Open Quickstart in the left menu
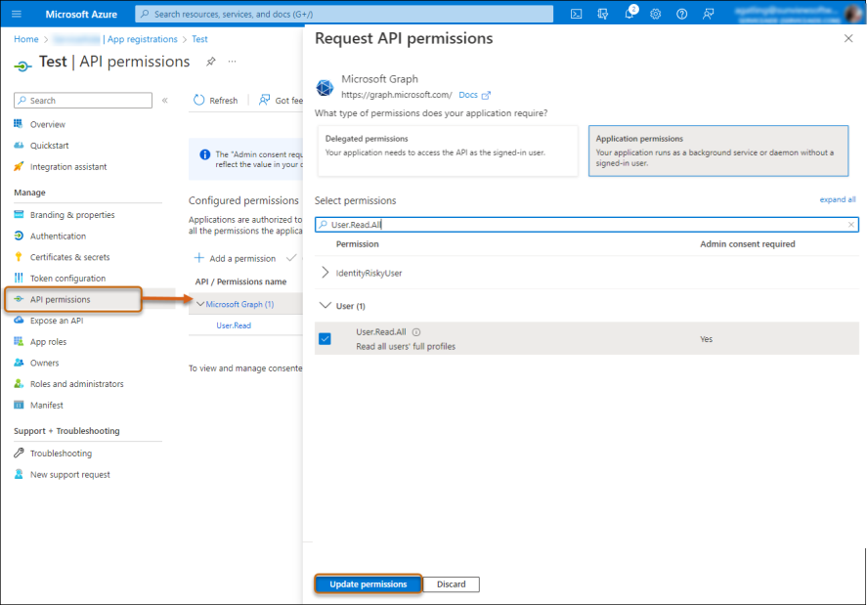This screenshot has width=868, height=605. [49, 145]
